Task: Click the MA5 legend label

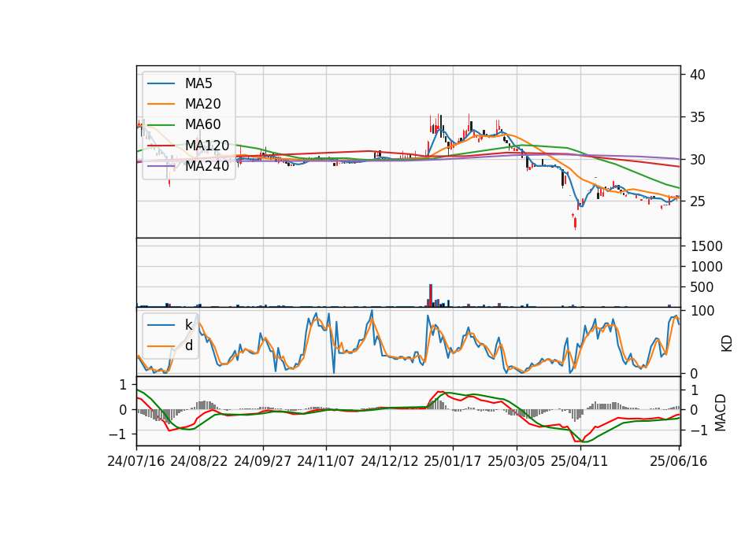Action: pos(198,83)
